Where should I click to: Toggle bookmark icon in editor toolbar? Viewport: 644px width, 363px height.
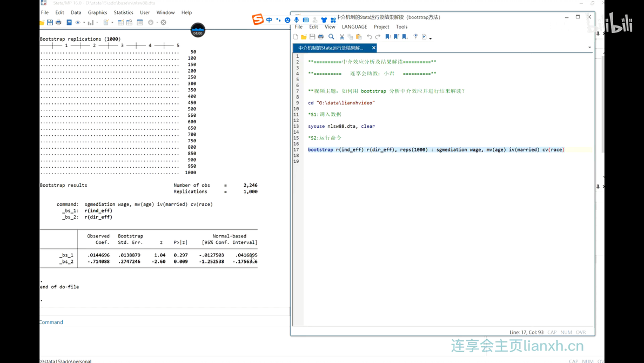click(388, 37)
